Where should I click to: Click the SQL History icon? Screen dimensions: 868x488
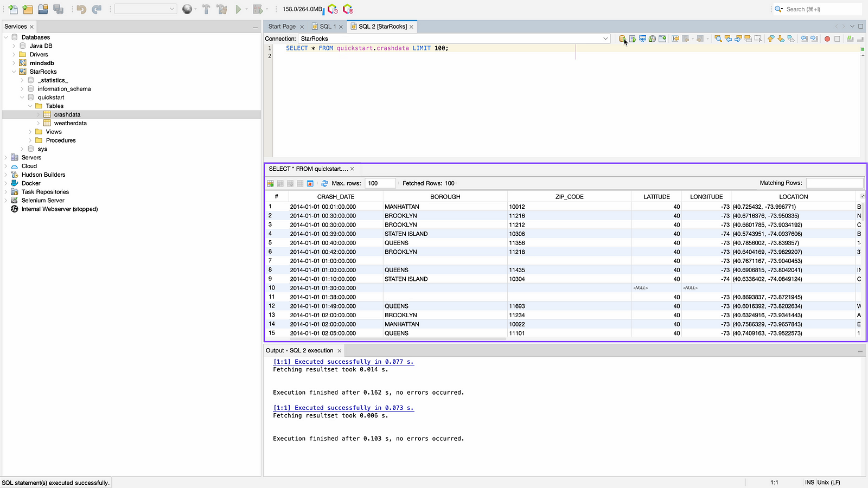653,38
